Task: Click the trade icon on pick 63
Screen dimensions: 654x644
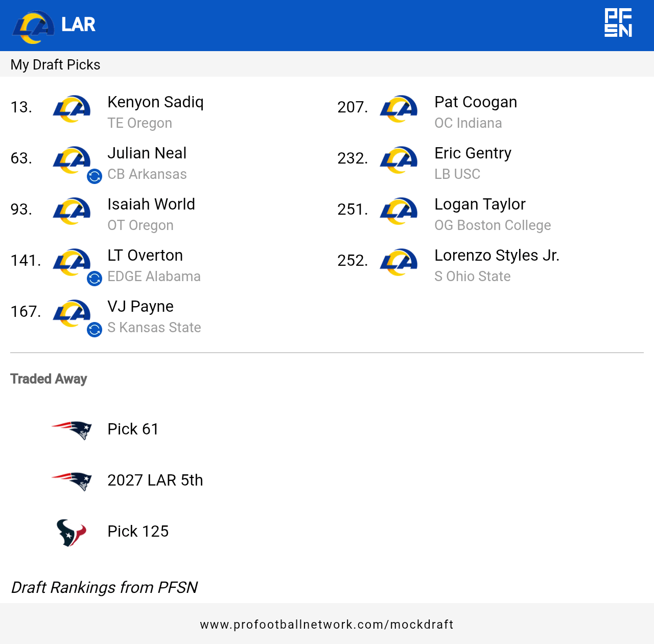Action: (x=95, y=176)
